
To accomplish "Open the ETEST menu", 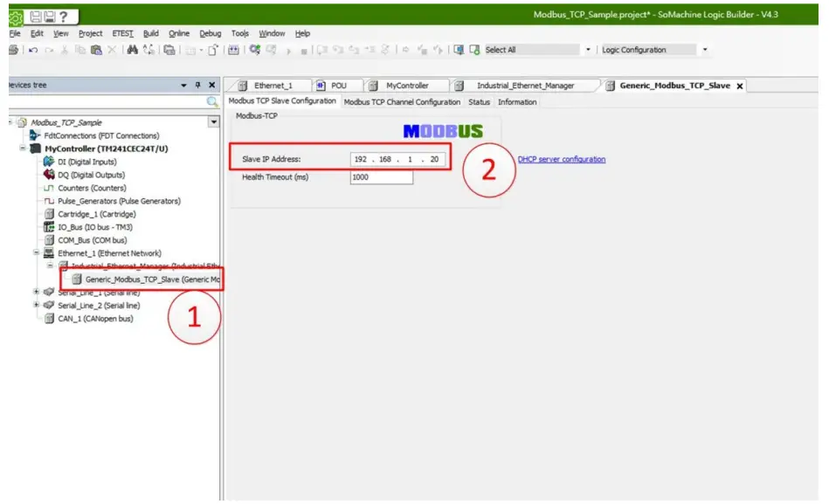I will 122,33.
